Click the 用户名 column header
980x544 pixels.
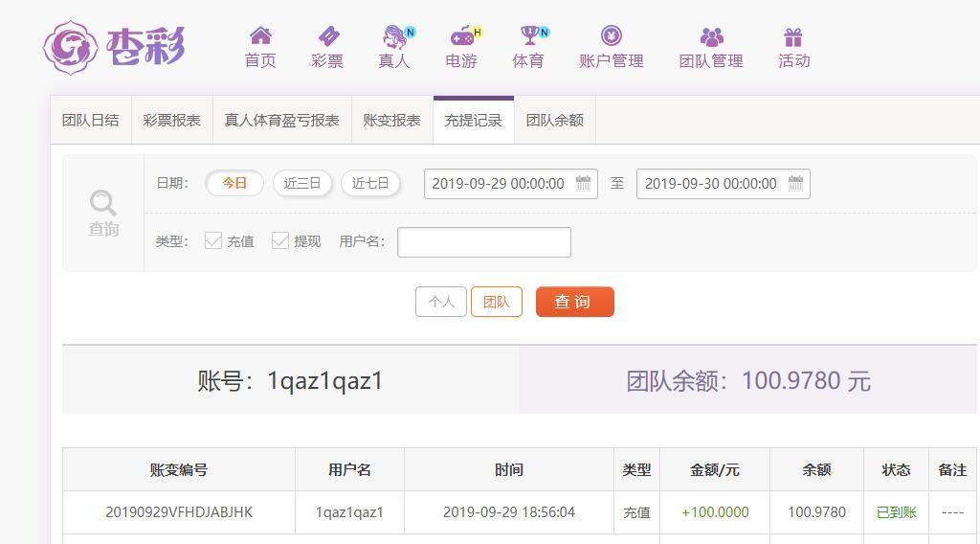pos(349,469)
